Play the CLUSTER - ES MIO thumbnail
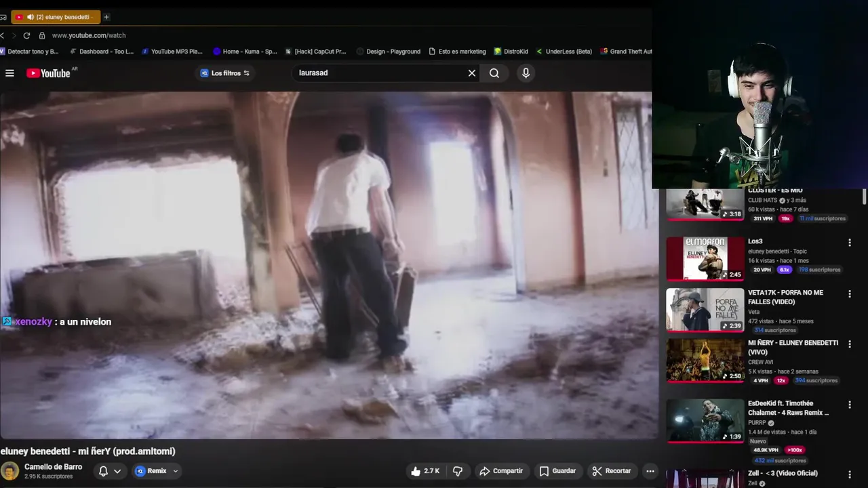 pos(705,204)
